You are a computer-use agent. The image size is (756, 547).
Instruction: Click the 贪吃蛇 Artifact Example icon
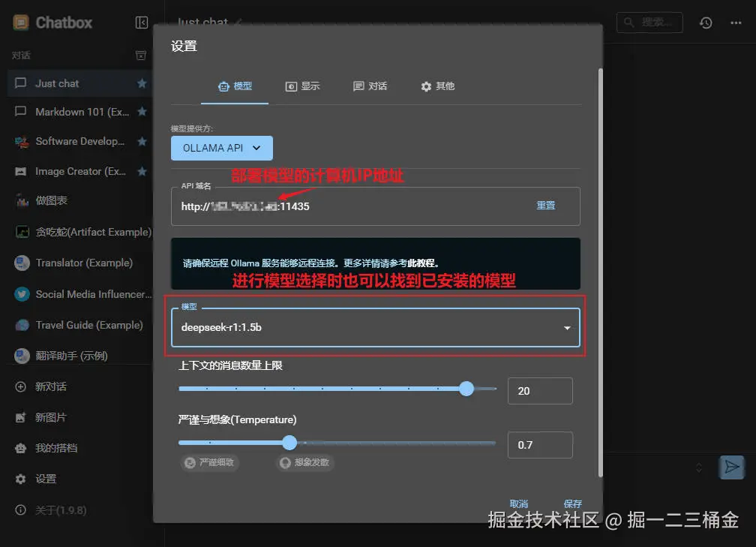22,232
